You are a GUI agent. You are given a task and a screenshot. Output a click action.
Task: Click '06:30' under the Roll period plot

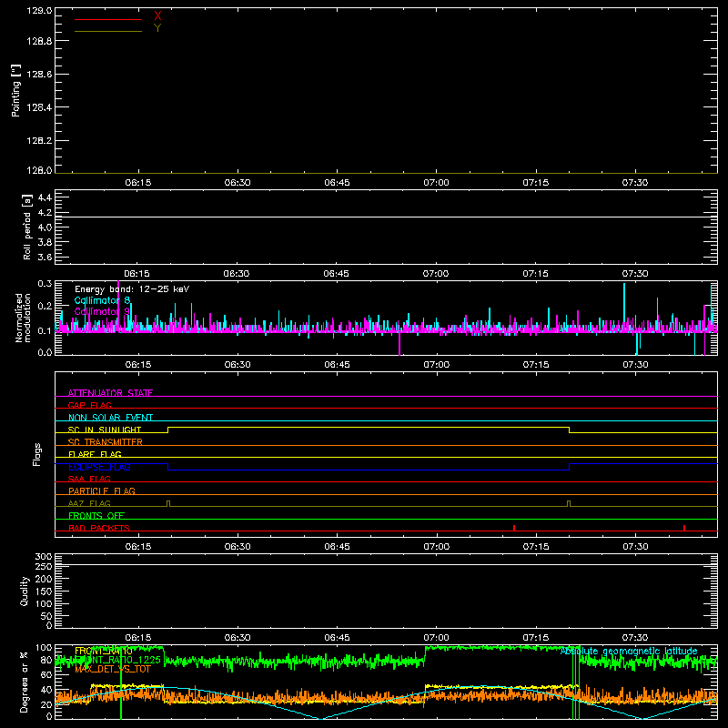tap(237, 274)
